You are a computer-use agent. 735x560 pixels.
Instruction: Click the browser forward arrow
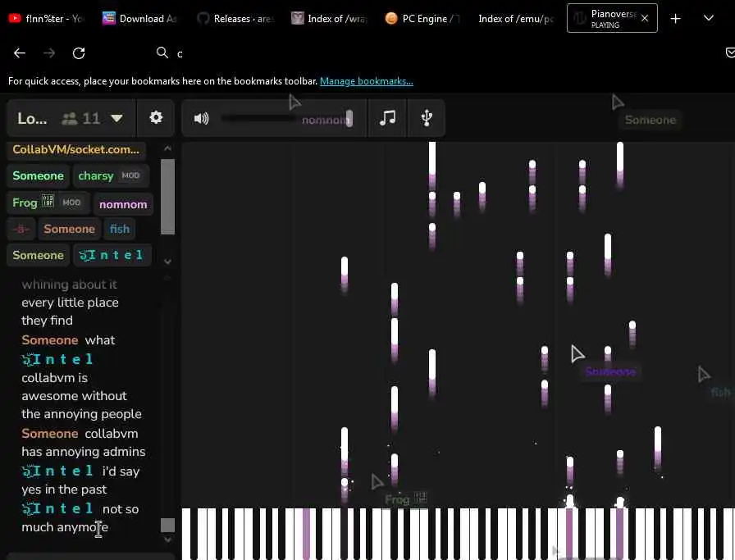tap(48, 53)
